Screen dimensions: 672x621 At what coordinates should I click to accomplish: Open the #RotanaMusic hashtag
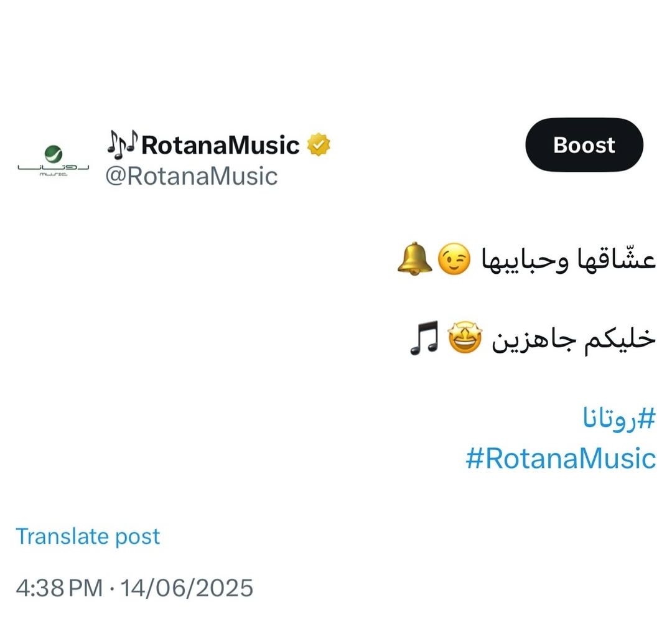(x=561, y=458)
